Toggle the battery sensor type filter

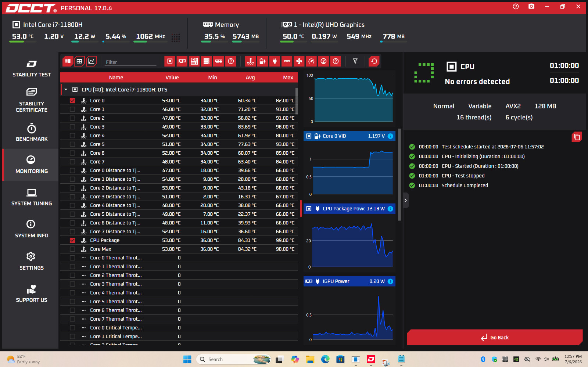[x=262, y=61]
